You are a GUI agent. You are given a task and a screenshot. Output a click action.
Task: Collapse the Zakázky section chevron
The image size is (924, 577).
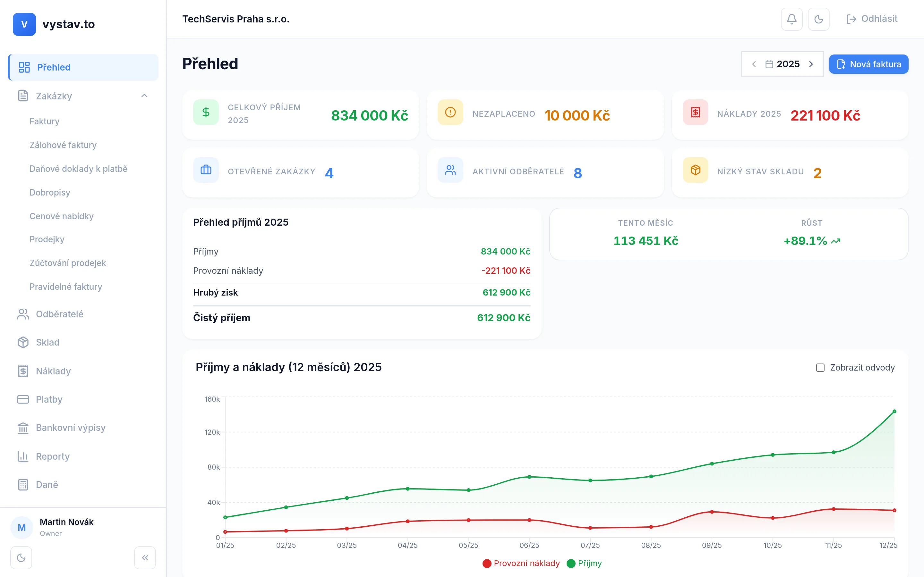point(144,96)
